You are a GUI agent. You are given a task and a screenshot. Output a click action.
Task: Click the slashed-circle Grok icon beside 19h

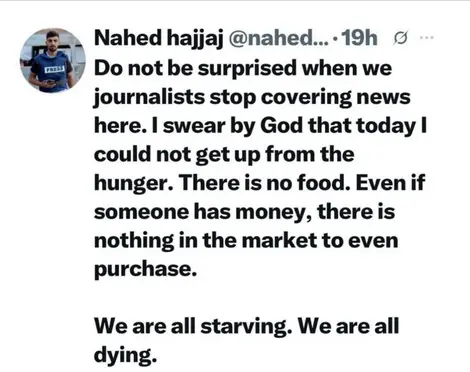click(x=400, y=38)
